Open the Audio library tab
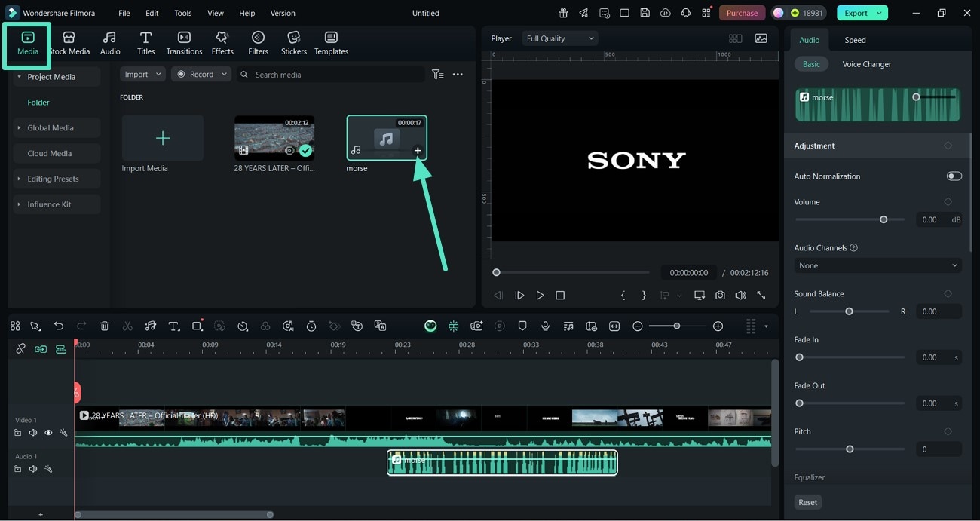The image size is (980, 521). (x=110, y=43)
